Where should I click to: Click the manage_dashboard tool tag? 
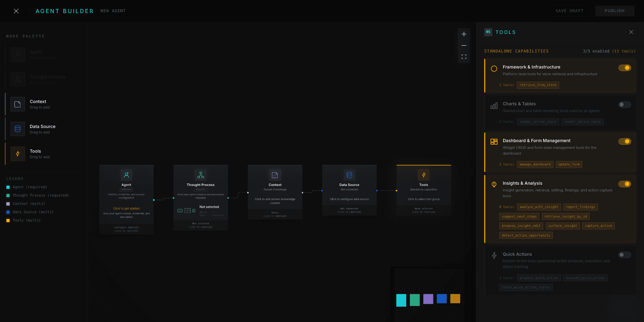coord(535,165)
